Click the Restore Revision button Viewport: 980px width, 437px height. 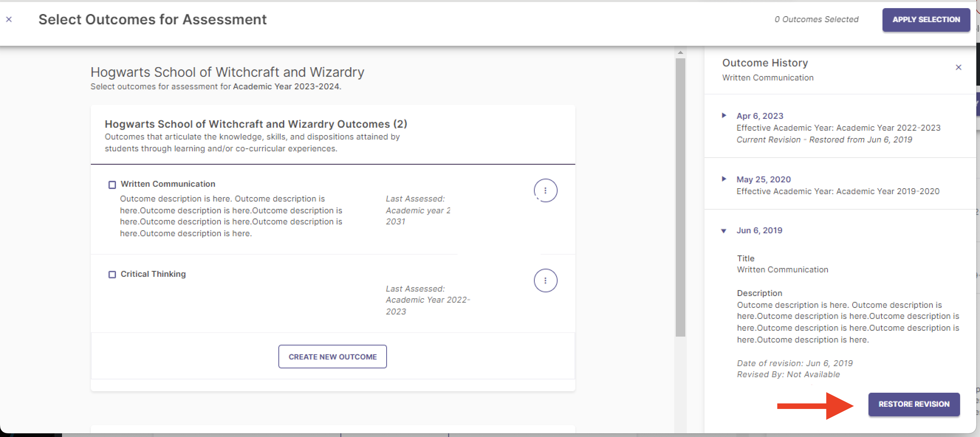pyautogui.click(x=914, y=404)
